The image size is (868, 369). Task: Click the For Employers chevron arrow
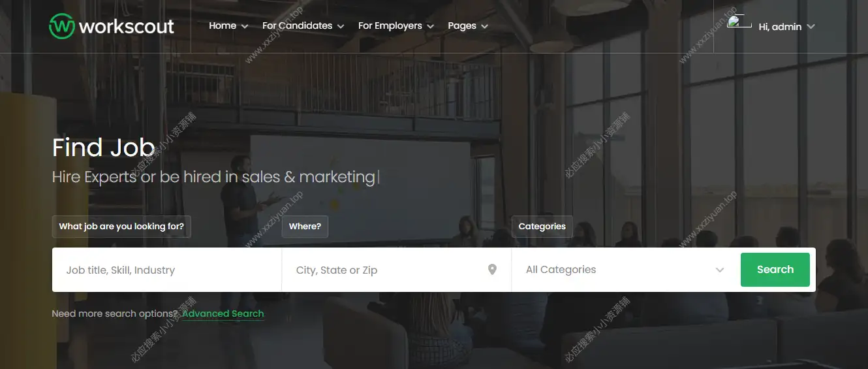point(430,27)
